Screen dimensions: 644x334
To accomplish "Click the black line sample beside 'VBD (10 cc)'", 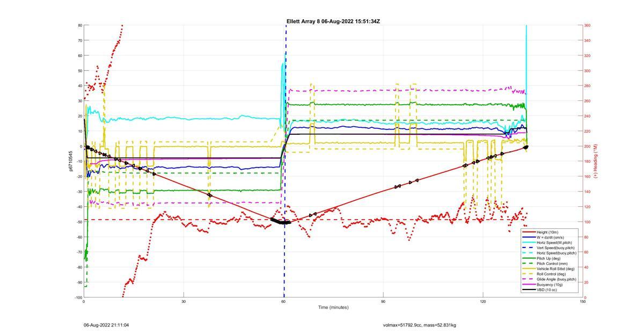I will tap(529, 290).
